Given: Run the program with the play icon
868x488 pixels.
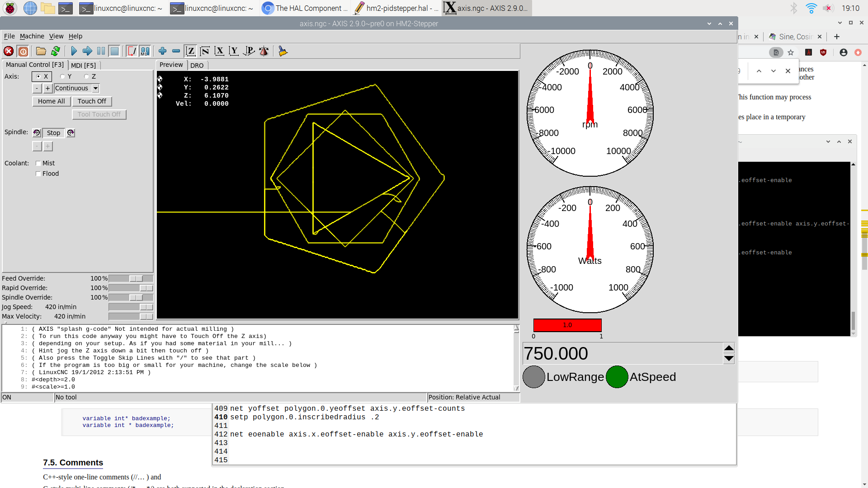Looking at the screenshot, I should tap(74, 51).
